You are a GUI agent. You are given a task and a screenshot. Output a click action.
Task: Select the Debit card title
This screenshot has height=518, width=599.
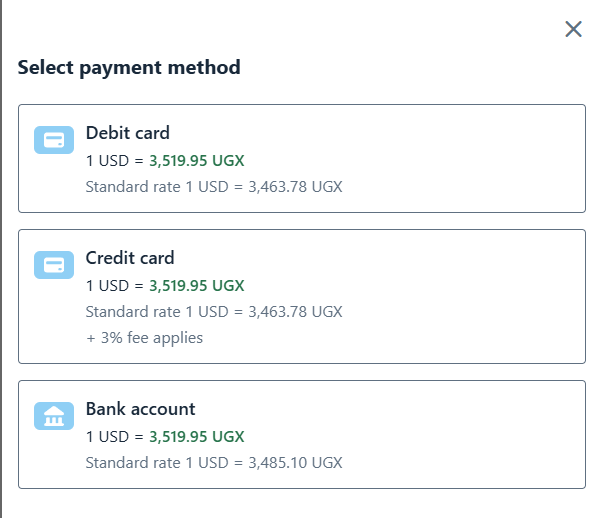[128, 133]
